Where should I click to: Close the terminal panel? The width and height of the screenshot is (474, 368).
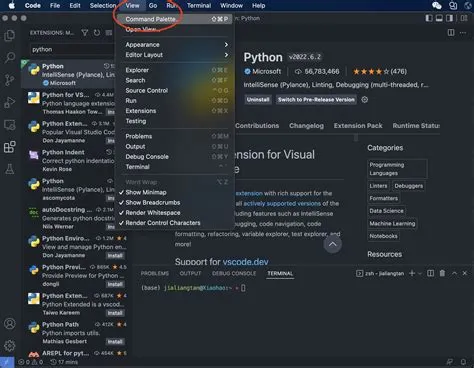click(465, 273)
